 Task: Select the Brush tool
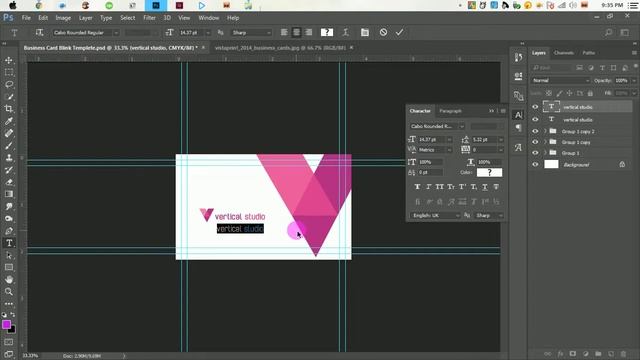[9, 146]
